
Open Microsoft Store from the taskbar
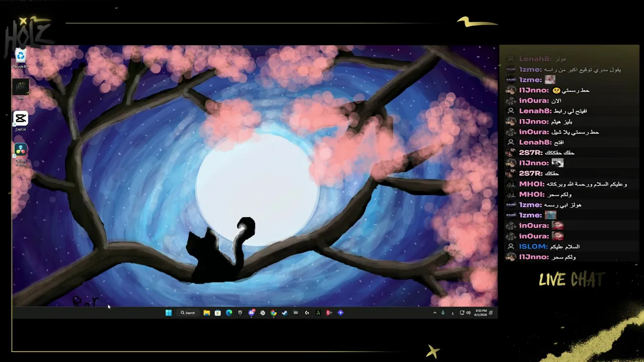[x=218, y=313]
